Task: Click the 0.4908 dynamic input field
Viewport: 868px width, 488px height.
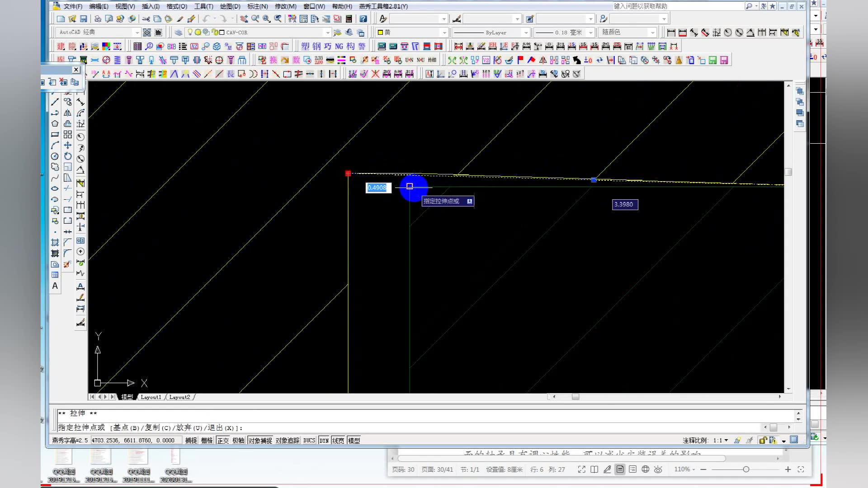Action: point(377,188)
